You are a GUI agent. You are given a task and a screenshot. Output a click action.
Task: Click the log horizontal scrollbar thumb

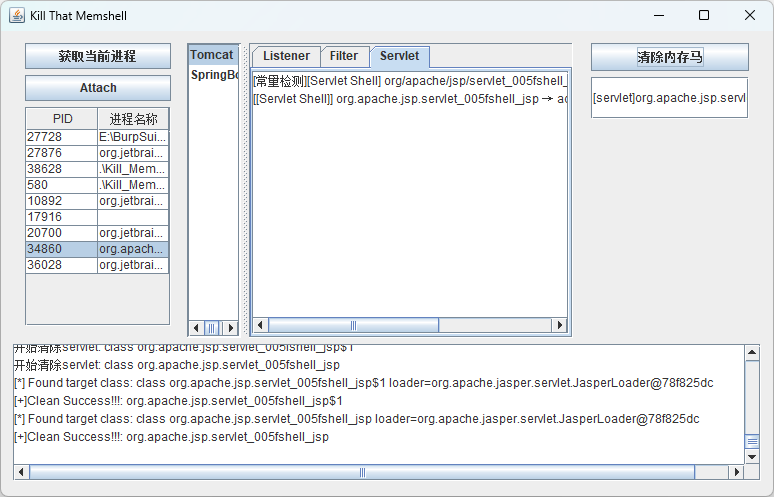click(x=362, y=472)
